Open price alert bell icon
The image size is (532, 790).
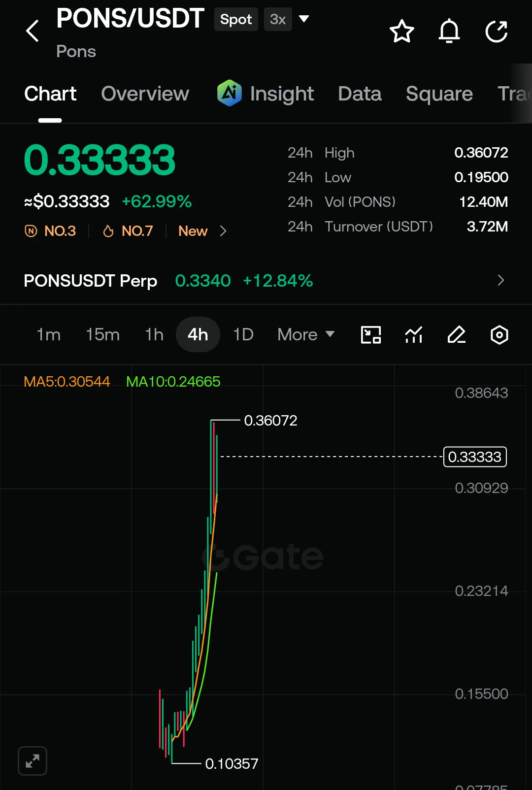[449, 32]
